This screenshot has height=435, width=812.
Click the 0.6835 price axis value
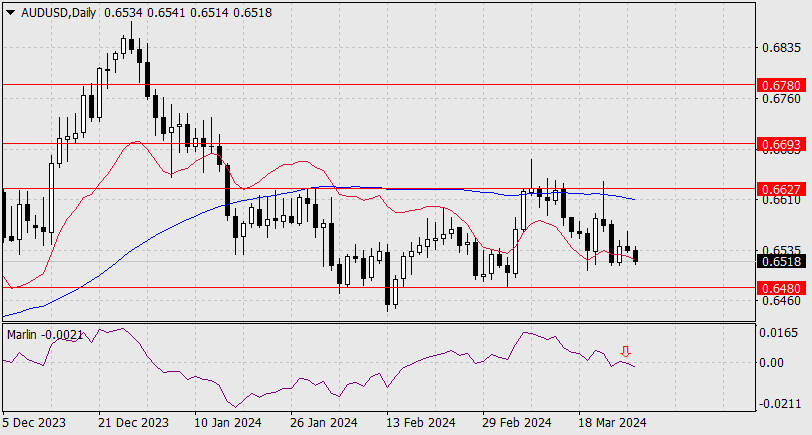[x=781, y=48]
